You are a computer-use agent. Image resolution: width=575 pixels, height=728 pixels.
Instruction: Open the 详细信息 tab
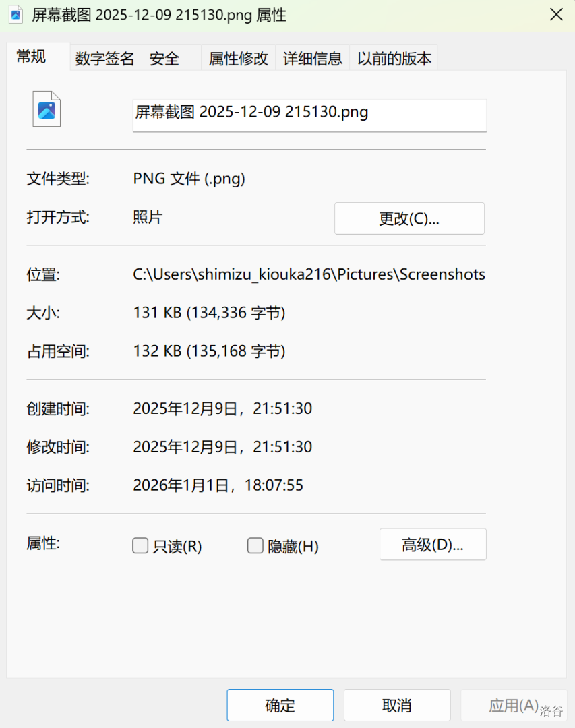click(x=313, y=59)
